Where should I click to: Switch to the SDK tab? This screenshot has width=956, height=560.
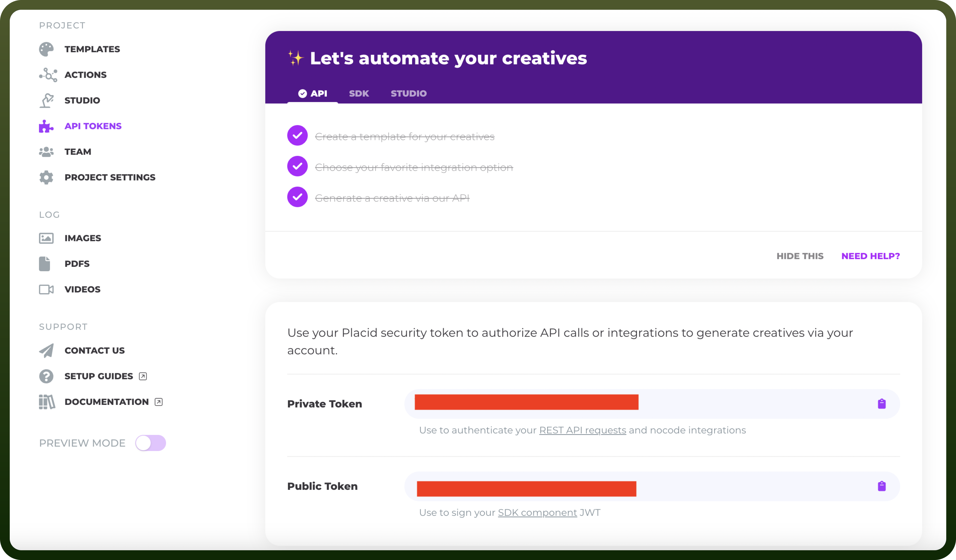point(359,93)
